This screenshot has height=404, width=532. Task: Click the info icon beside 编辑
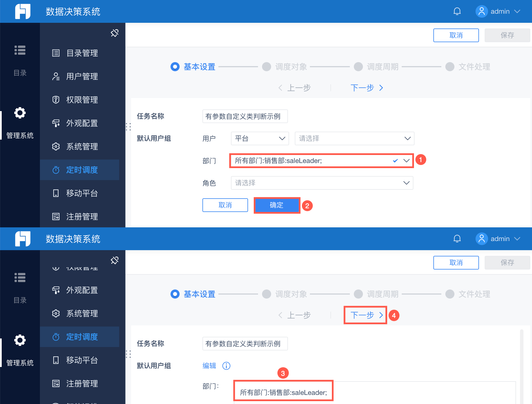pyautogui.click(x=226, y=366)
